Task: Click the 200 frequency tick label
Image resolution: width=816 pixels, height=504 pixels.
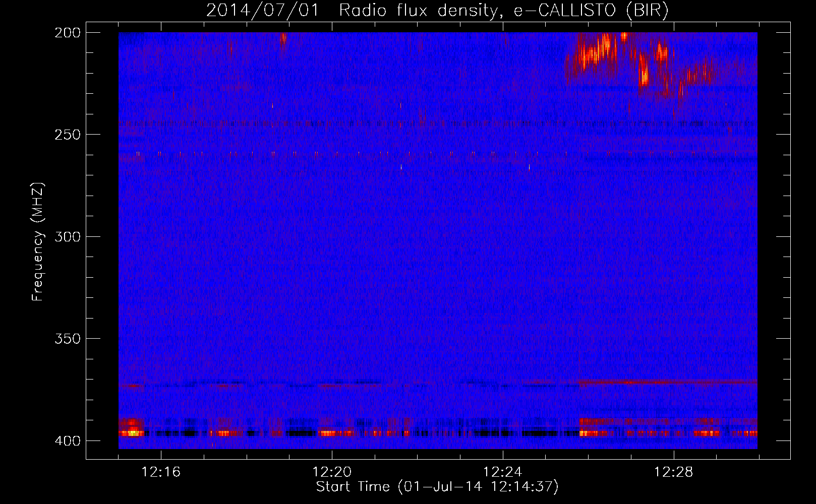Action: [67, 33]
